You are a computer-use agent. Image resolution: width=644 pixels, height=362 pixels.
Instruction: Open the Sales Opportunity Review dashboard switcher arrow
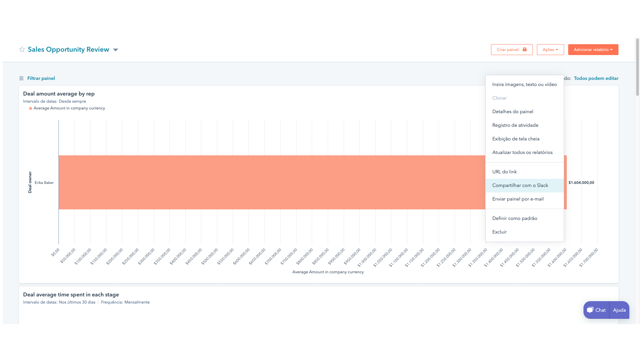click(x=116, y=50)
